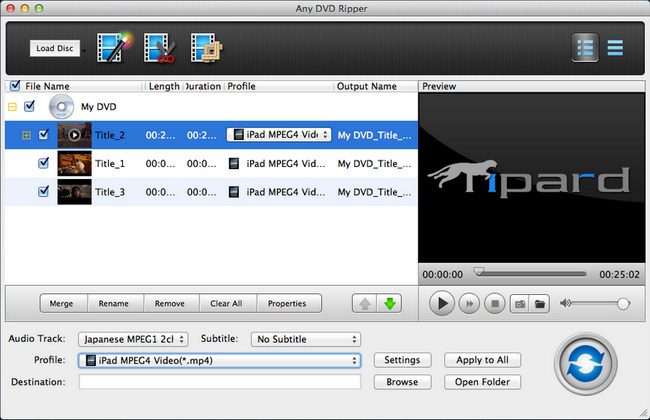
Task: Click the Length column header
Action: 164,86
